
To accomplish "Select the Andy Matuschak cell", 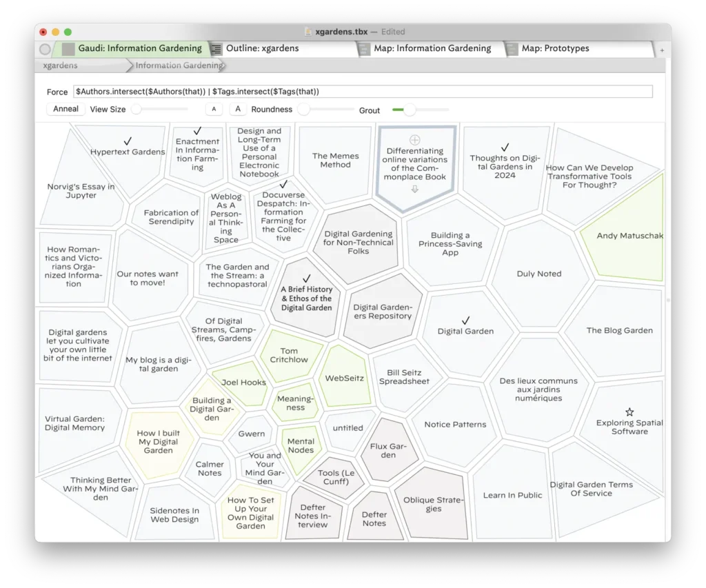I will [x=629, y=236].
